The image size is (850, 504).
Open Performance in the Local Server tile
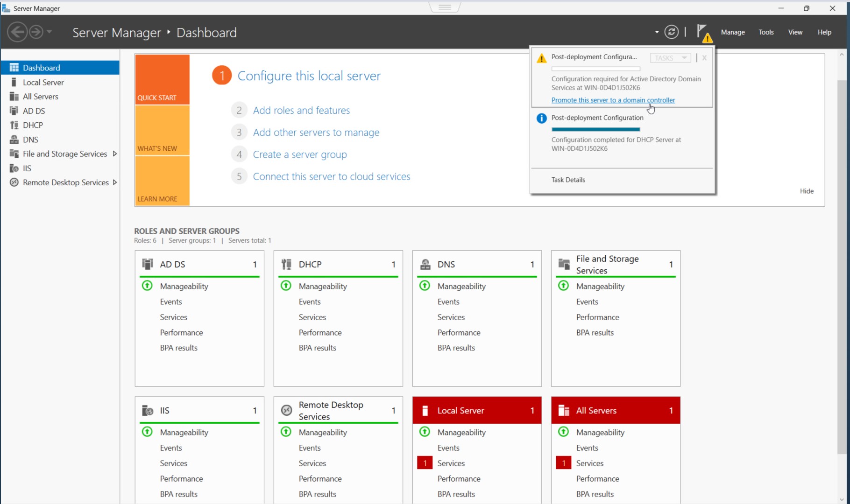pyautogui.click(x=459, y=478)
